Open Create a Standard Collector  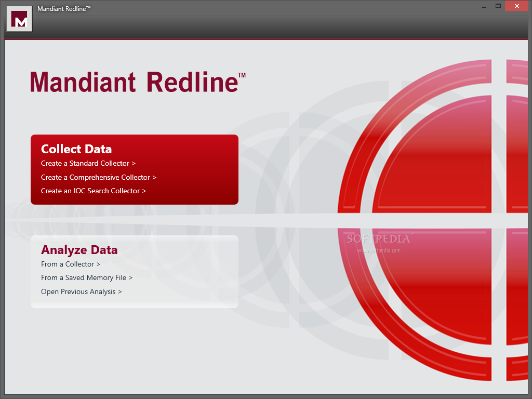click(88, 163)
